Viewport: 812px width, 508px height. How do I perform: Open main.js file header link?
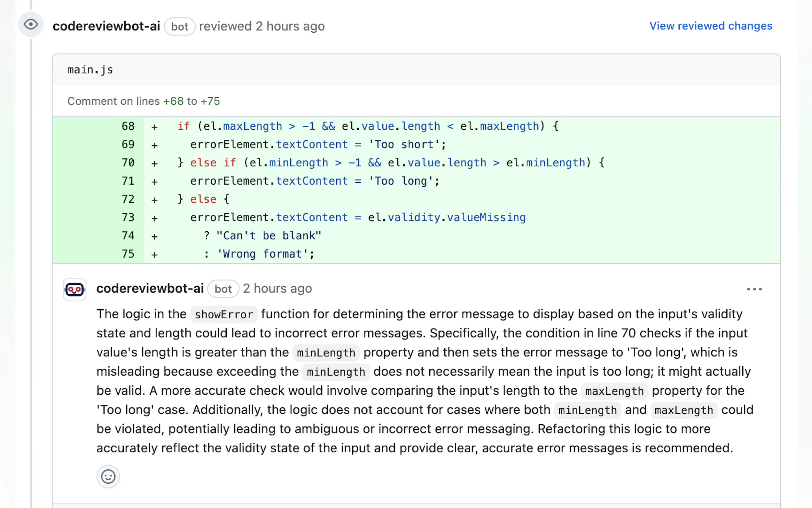click(90, 70)
